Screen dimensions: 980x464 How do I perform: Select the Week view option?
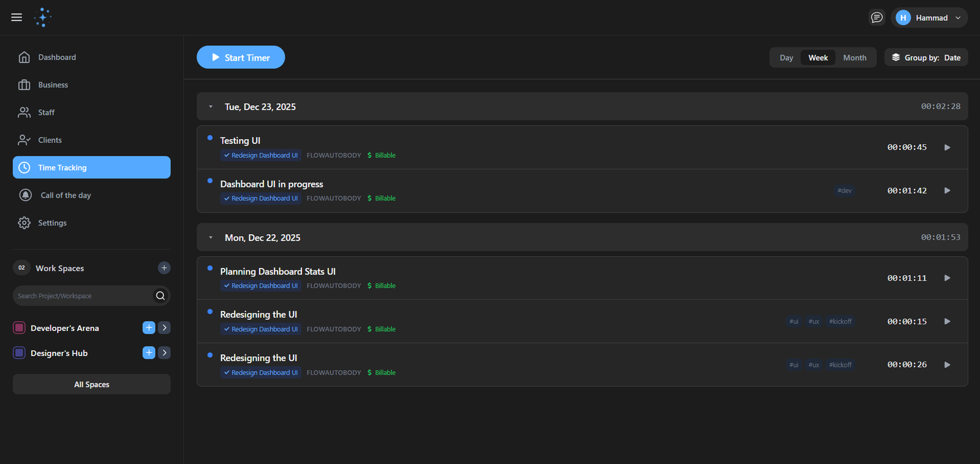click(x=818, y=58)
